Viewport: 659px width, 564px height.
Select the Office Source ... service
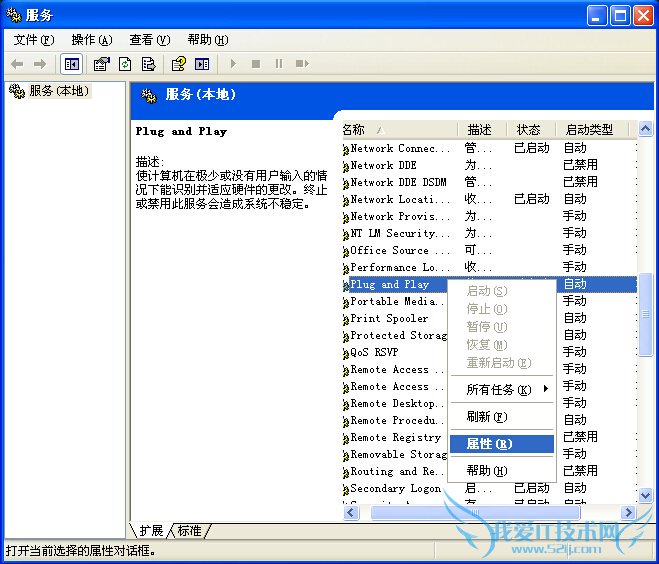click(x=490, y=250)
